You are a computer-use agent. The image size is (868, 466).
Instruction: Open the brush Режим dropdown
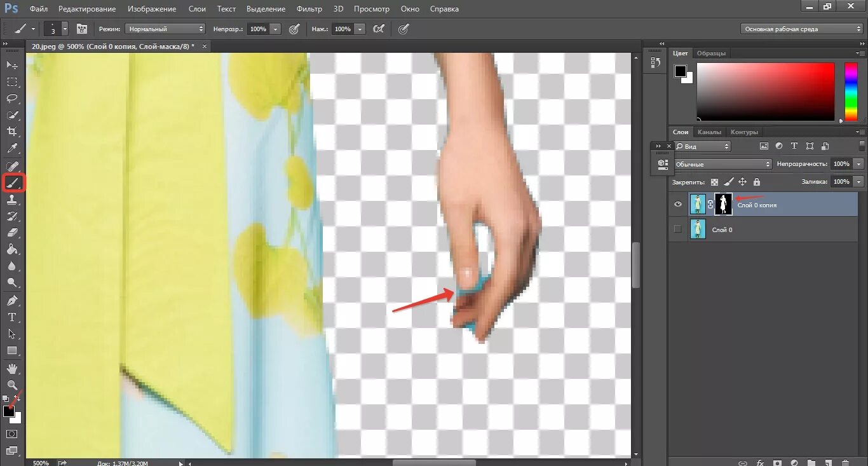[165, 29]
